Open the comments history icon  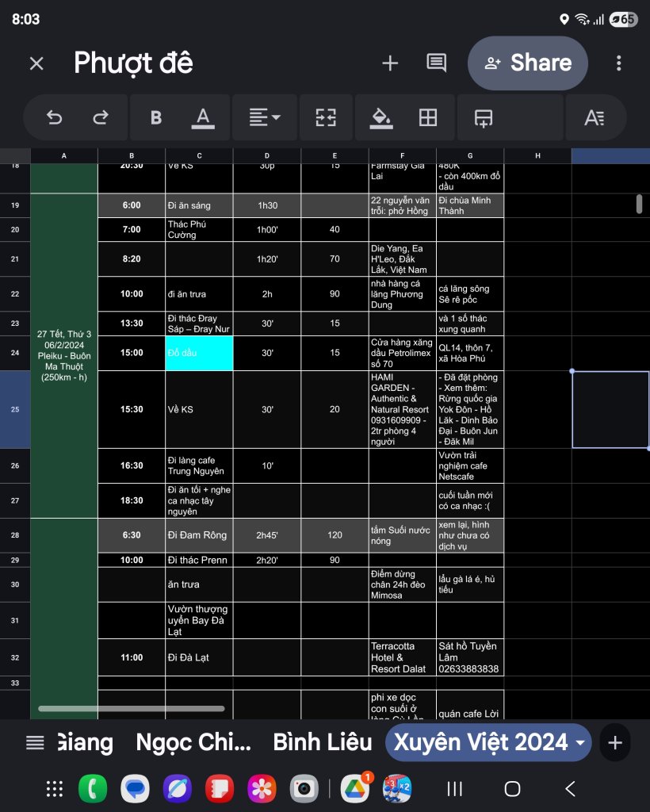point(437,63)
